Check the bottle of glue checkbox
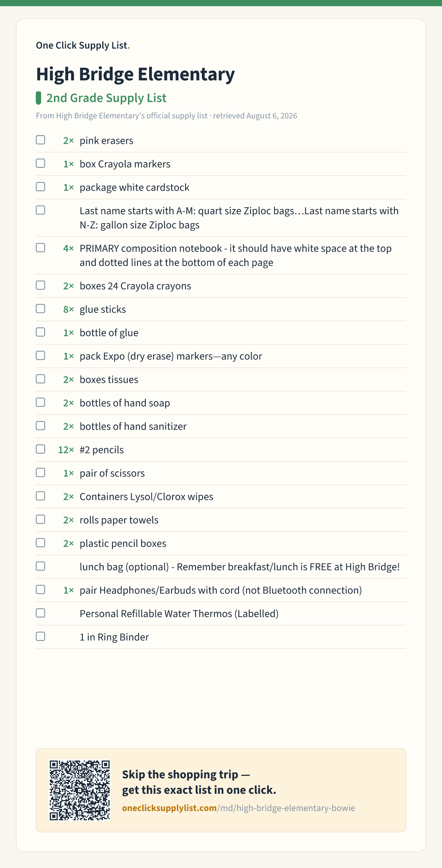 [x=40, y=332]
